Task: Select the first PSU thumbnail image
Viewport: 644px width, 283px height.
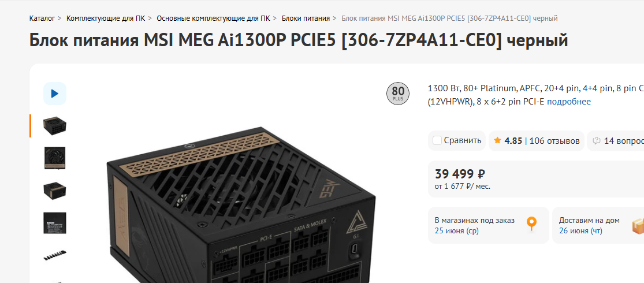Action: [55, 126]
